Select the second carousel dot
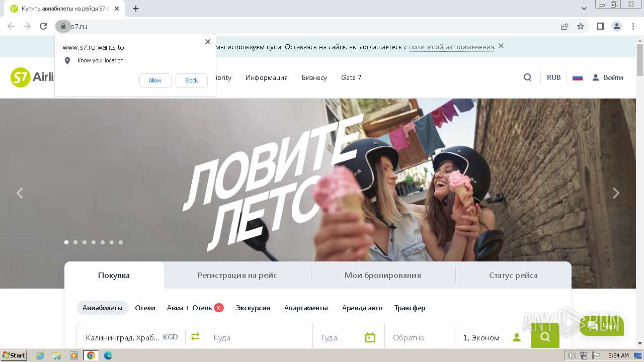Image resolution: width=644 pixels, height=362 pixels. click(75, 242)
